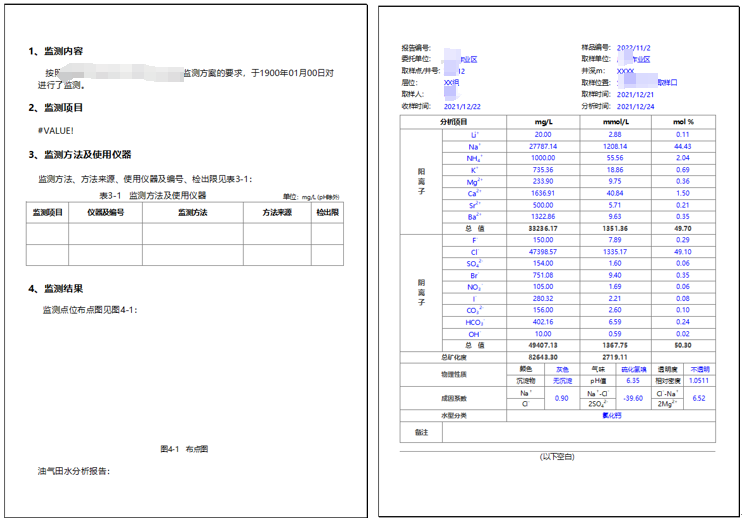The height and width of the screenshot is (520, 742).
Task: Select the 检出限 column header cell
Action: click(x=328, y=213)
